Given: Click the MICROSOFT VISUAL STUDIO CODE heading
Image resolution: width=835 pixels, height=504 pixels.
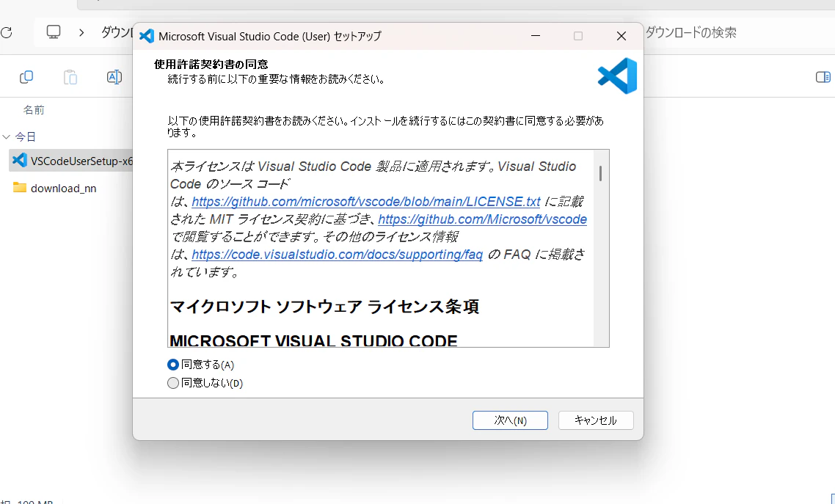Looking at the screenshot, I should (x=313, y=340).
